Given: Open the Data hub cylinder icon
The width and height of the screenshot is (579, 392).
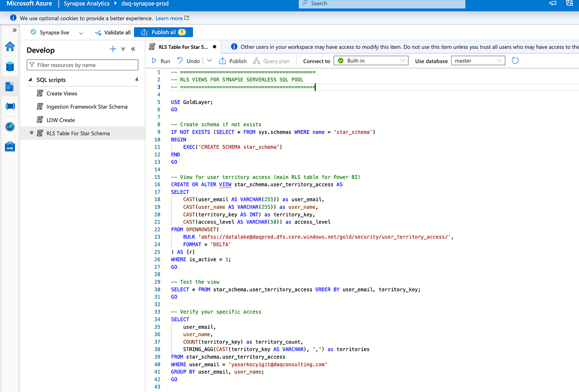Looking at the screenshot, I should 10,66.
